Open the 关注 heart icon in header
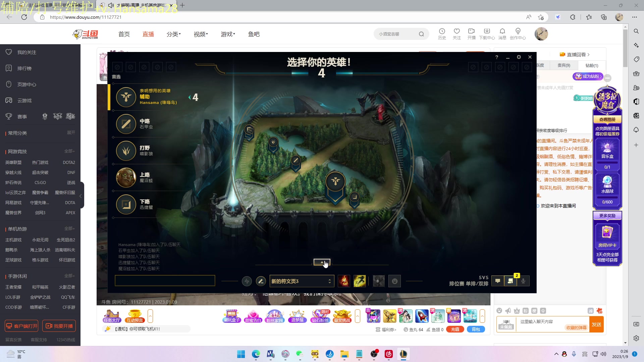The width and height of the screenshot is (644, 362). click(x=457, y=34)
